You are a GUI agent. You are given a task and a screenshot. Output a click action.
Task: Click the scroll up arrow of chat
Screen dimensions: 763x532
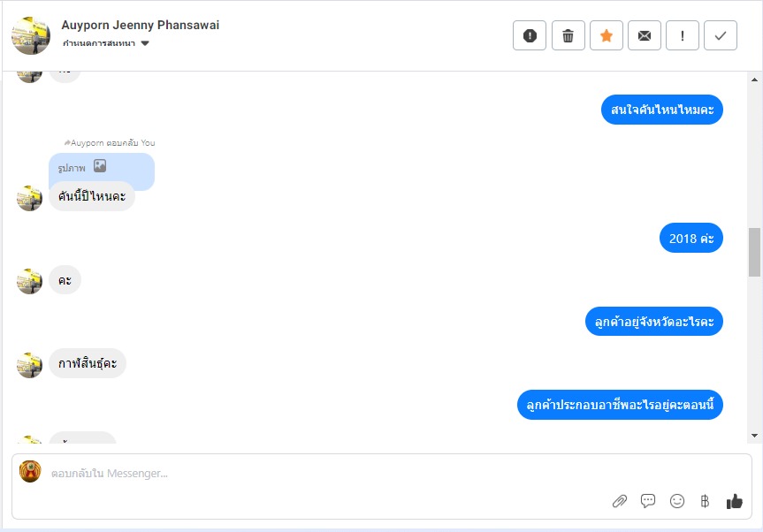pos(754,80)
